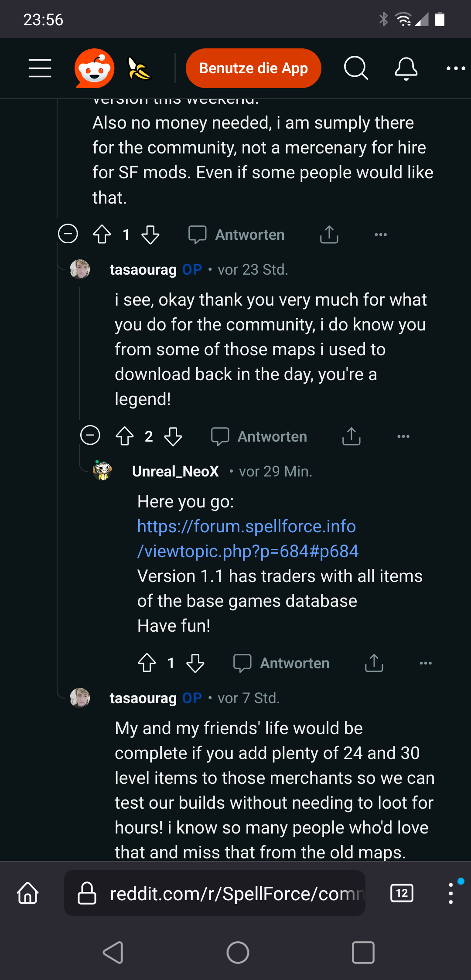Share tasaourag's 'you're a legend' comment
Screen dimensions: 471x980
[352, 436]
